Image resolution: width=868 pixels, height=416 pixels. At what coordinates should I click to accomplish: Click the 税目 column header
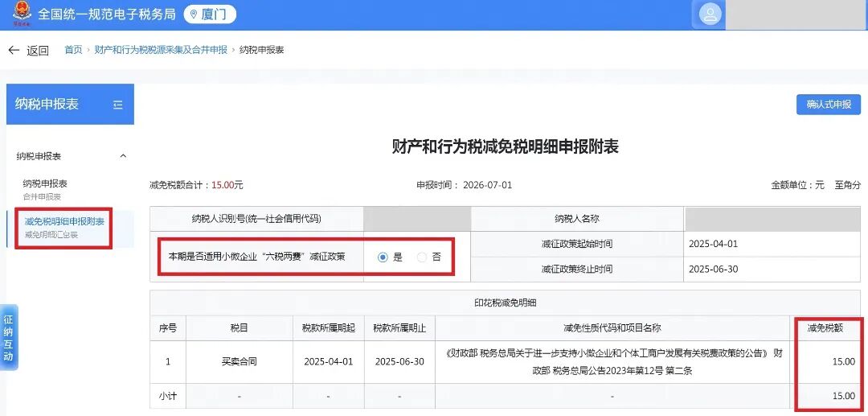click(x=240, y=328)
